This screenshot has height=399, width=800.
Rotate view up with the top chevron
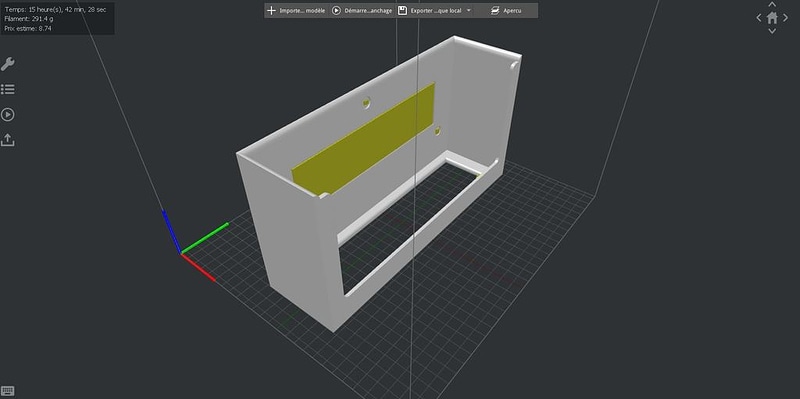coord(772,5)
